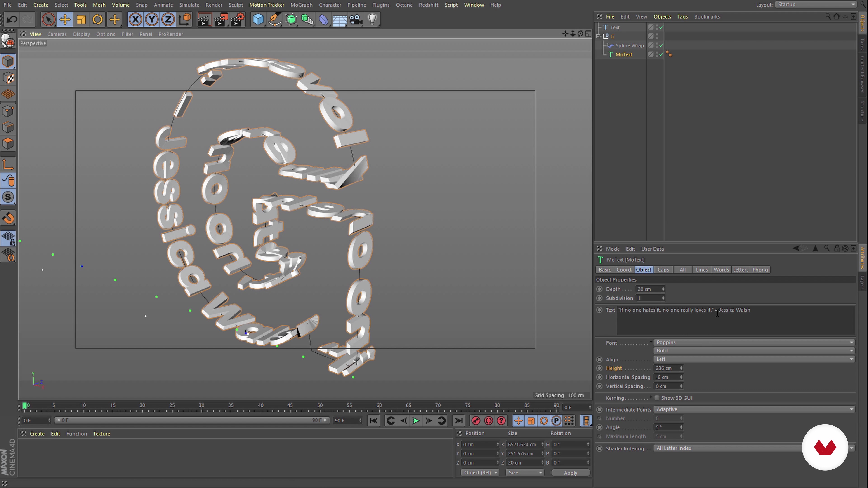Activate the Scale tool
The height and width of the screenshot is (488, 868).
click(x=81, y=19)
